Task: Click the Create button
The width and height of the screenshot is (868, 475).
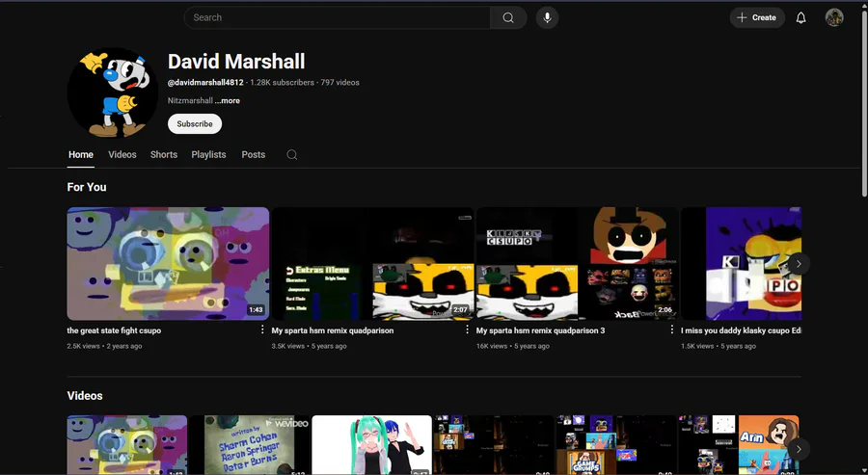Action: coord(757,17)
